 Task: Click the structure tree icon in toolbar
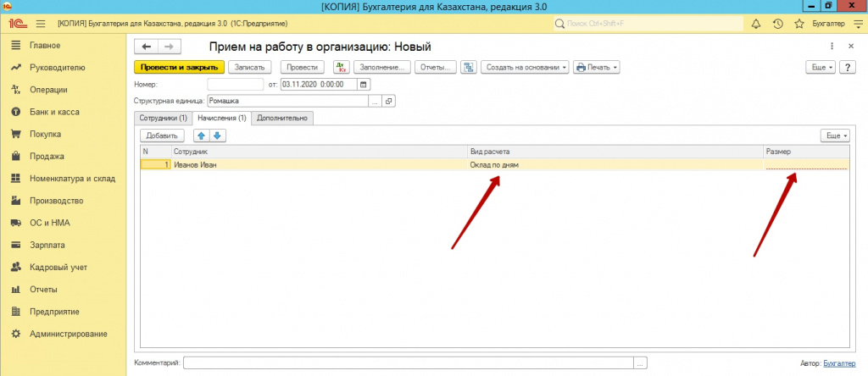pyautogui.click(x=468, y=68)
